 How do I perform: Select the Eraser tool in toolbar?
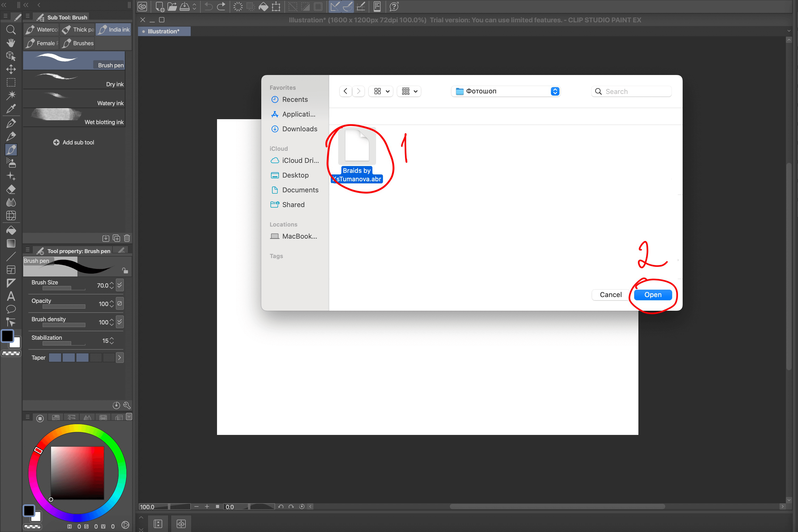tap(11, 189)
